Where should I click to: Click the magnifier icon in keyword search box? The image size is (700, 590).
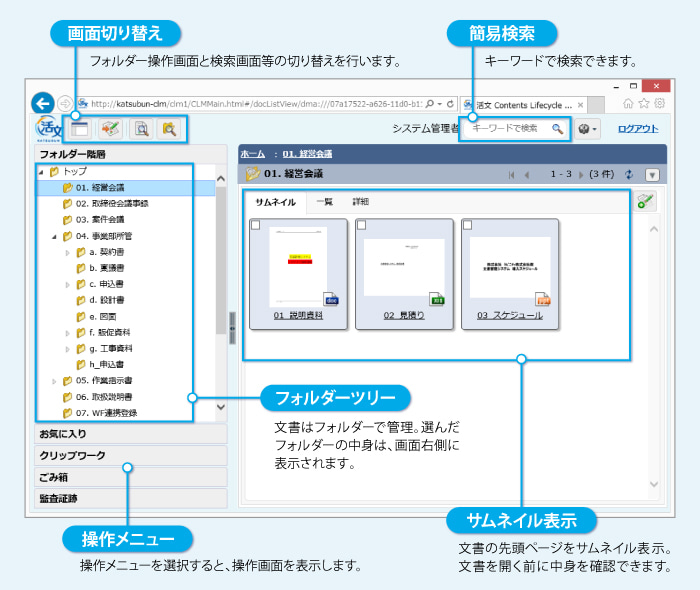pos(557,128)
